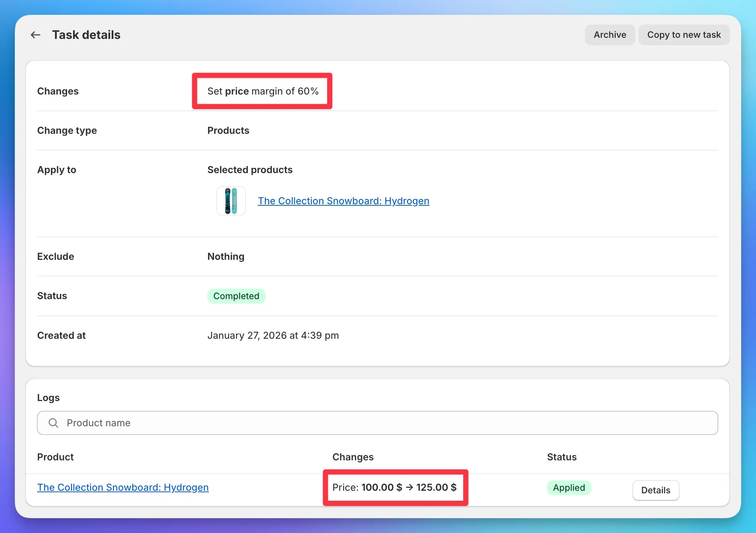Image resolution: width=756 pixels, height=533 pixels.
Task: Select the Set price margin of 60% text
Action: click(x=262, y=91)
